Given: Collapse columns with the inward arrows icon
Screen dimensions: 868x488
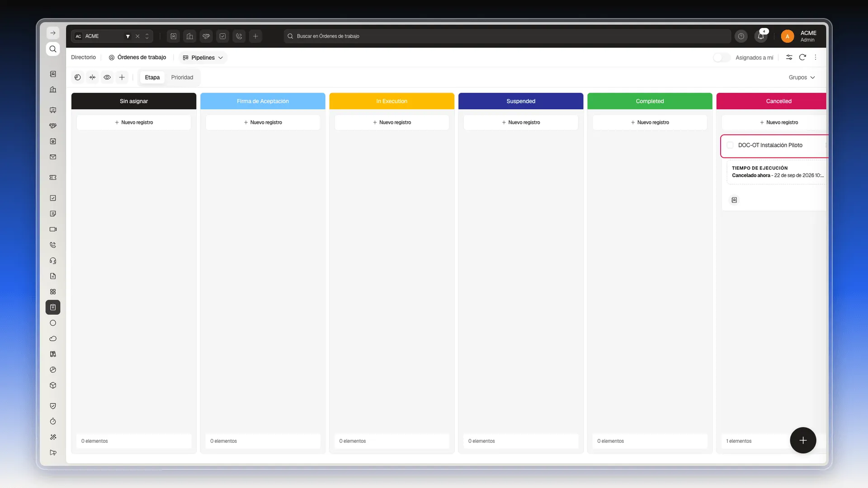Looking at the screenshot, I should [x=92, y=77].
